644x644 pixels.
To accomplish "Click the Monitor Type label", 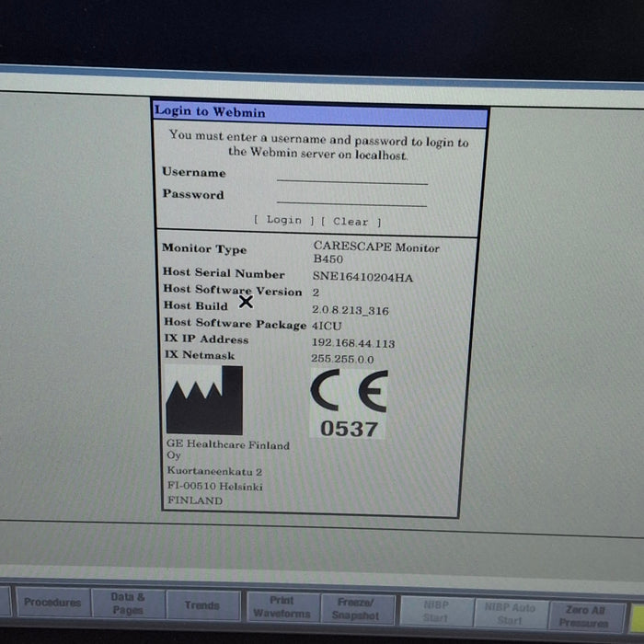I will click(204, 248).
